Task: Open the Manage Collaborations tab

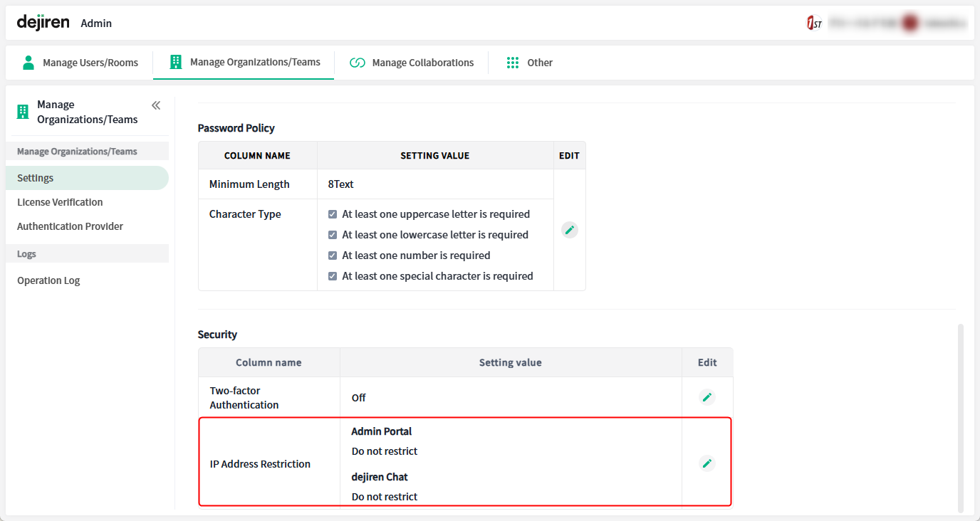Action: pyautogui.click(x=412, y=63)
